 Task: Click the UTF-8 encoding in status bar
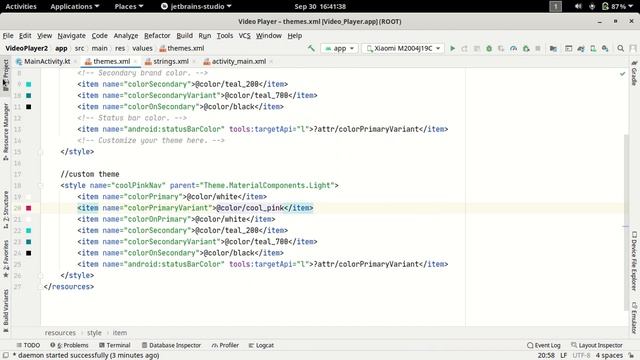(x=581, y=356)
